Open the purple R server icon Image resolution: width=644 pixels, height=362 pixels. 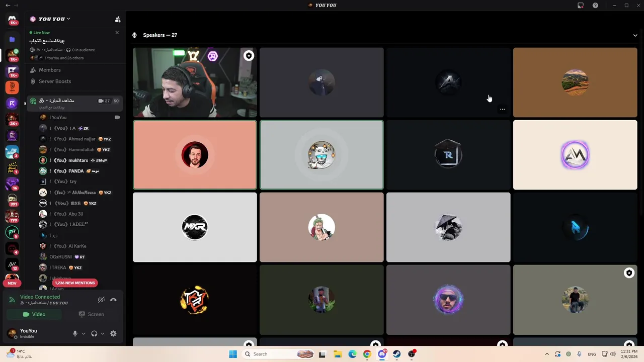tap(12, 104)
